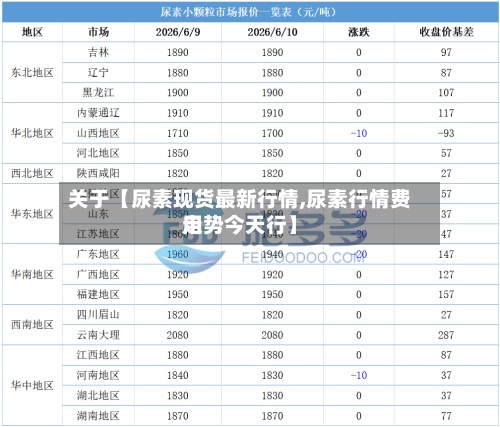Click 1700 in the 山西地区 row
The image size is (500, 427).
[x=272, y=133]
